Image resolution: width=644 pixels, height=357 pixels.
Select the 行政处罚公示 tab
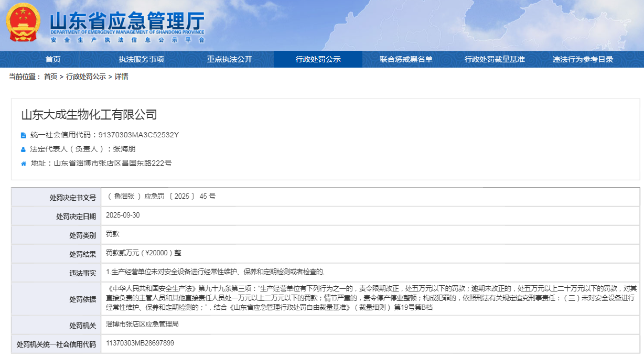tap(318, 59)
